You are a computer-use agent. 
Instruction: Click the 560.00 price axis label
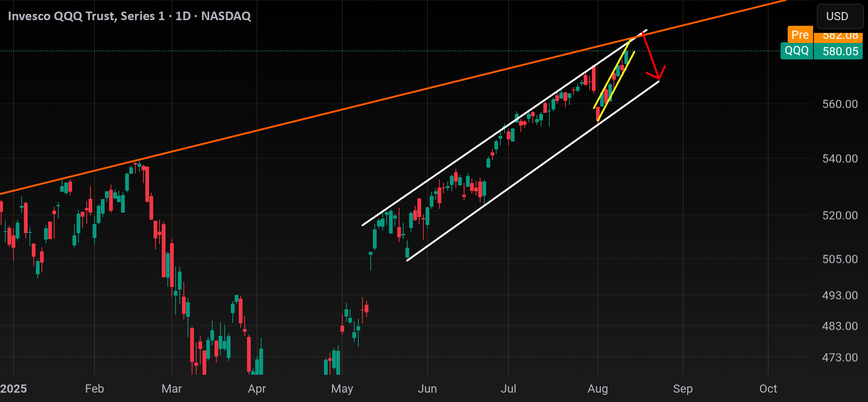coord(840,104)
